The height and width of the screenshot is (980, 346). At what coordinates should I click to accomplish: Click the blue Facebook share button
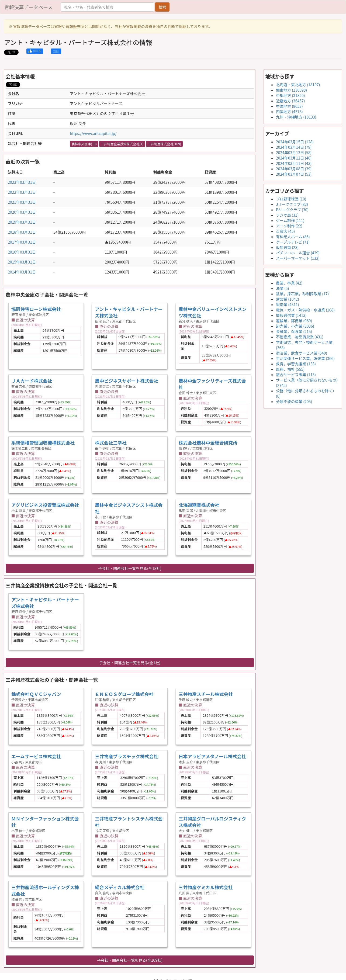point(56,51)
